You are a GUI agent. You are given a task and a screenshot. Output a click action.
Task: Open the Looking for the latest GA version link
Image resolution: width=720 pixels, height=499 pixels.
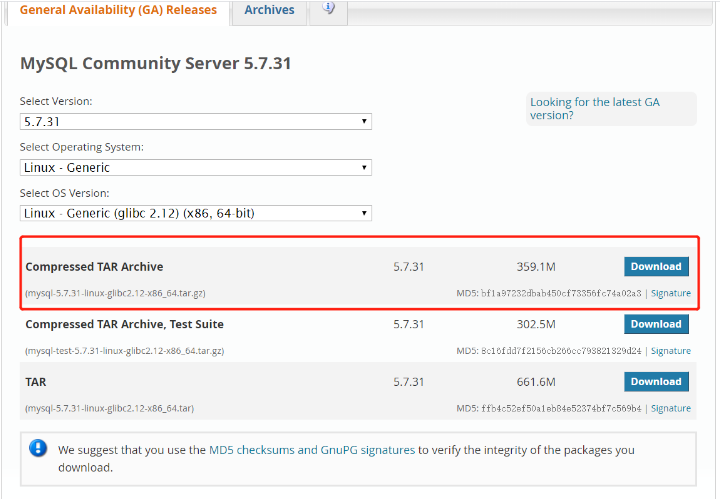point(595,108)
